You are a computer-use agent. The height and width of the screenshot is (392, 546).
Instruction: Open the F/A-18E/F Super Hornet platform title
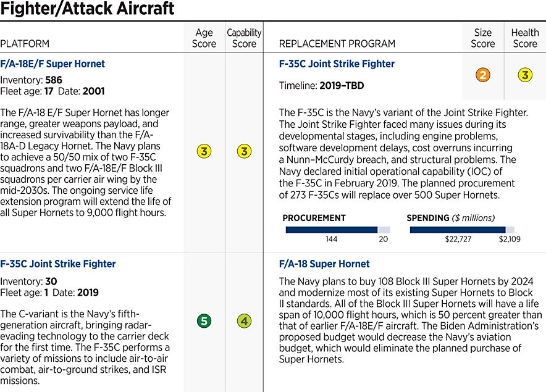click(52, 64)
